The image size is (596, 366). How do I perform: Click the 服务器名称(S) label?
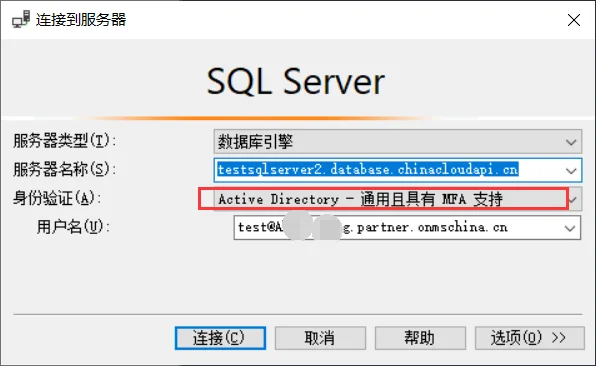[x=64, y=169]
